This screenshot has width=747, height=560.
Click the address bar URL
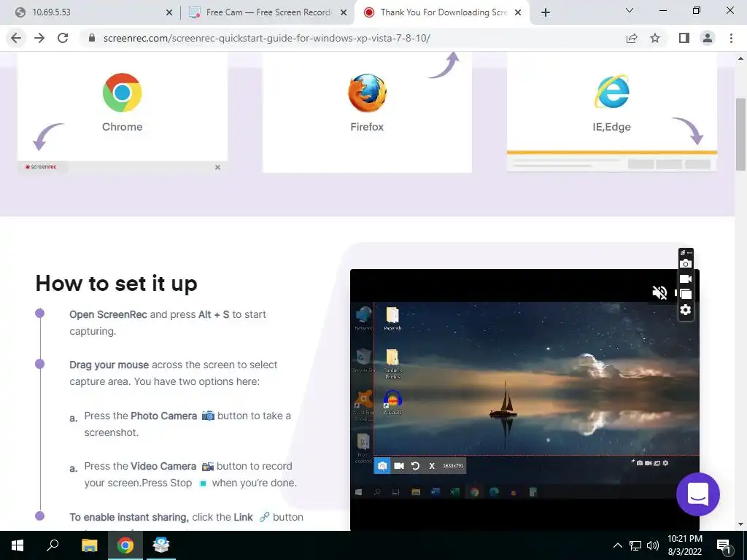click(267, 38)
